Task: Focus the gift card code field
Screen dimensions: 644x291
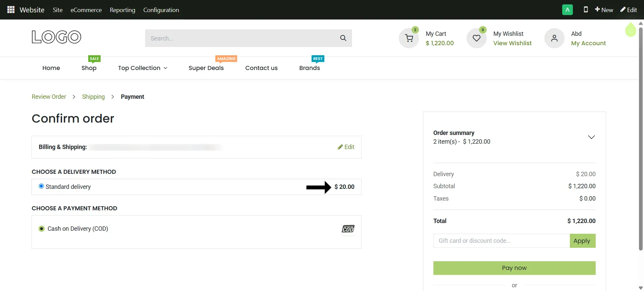Action: 501,241
